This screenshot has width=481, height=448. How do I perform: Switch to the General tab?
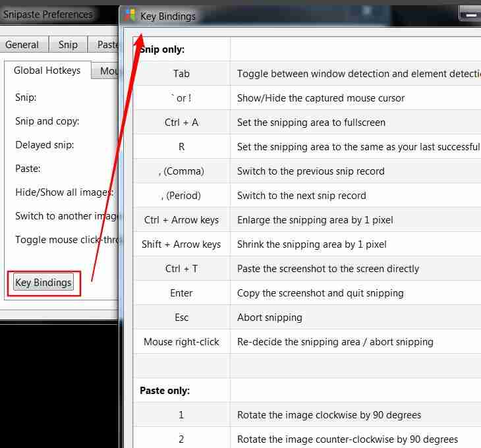pyautogui.click(x=22, y=45)
